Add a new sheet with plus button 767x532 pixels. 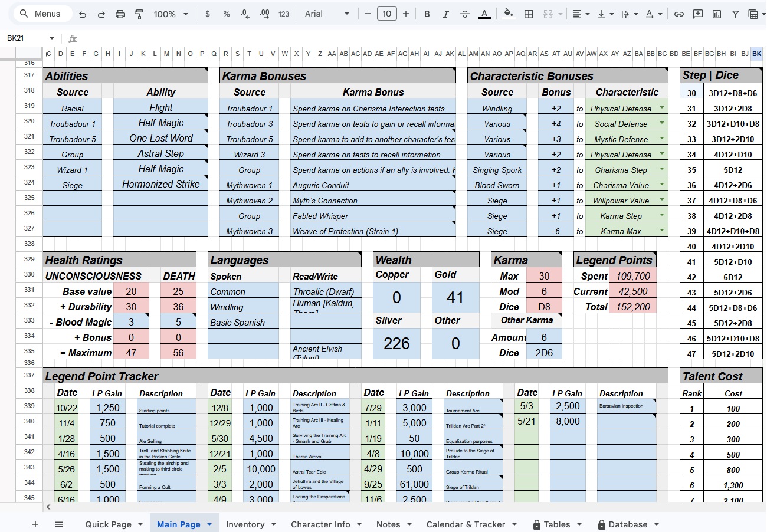click(x=35, y=524)
